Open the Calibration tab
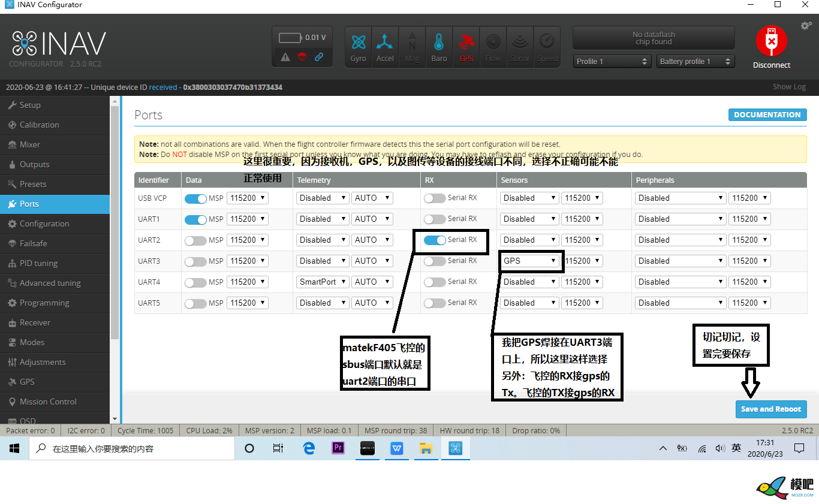This screenshot has width=819, height=504. point(55,125)
